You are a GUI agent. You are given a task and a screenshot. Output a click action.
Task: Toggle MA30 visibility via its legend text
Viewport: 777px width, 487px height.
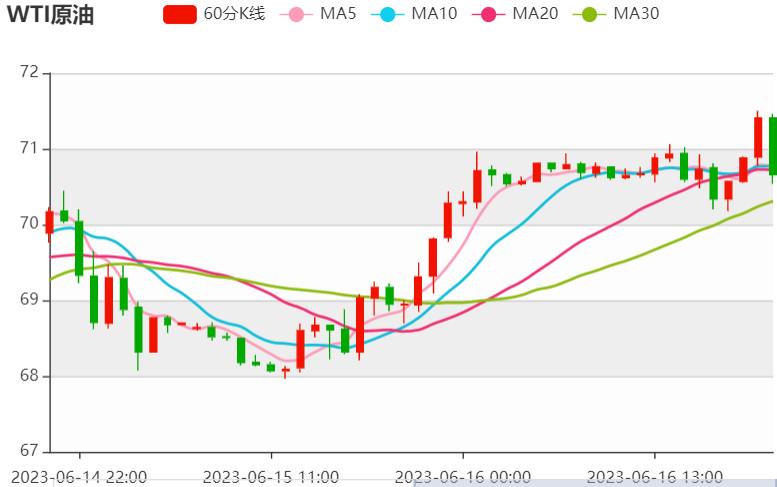[x=636, y=14]
